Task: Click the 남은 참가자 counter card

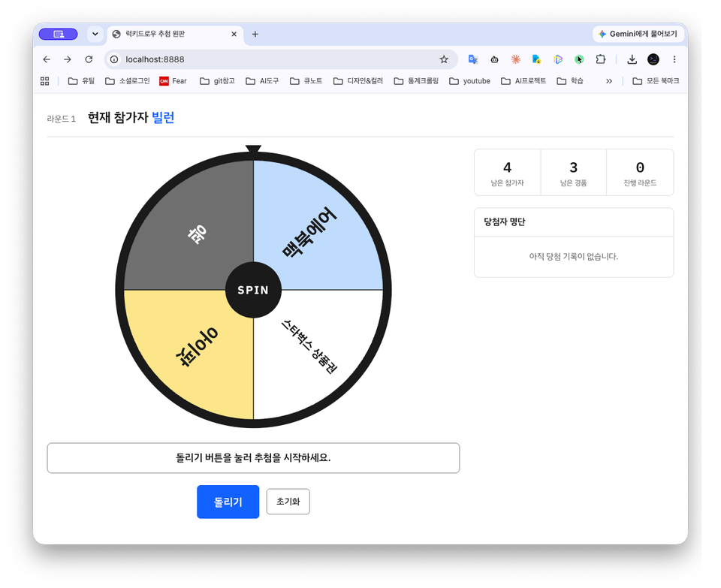Action: 507,173
